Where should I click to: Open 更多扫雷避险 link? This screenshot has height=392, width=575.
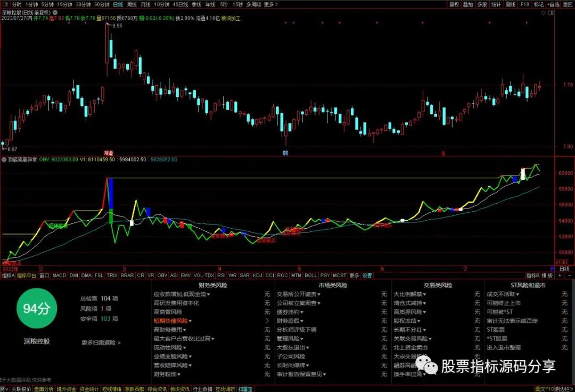pos(101,343)
